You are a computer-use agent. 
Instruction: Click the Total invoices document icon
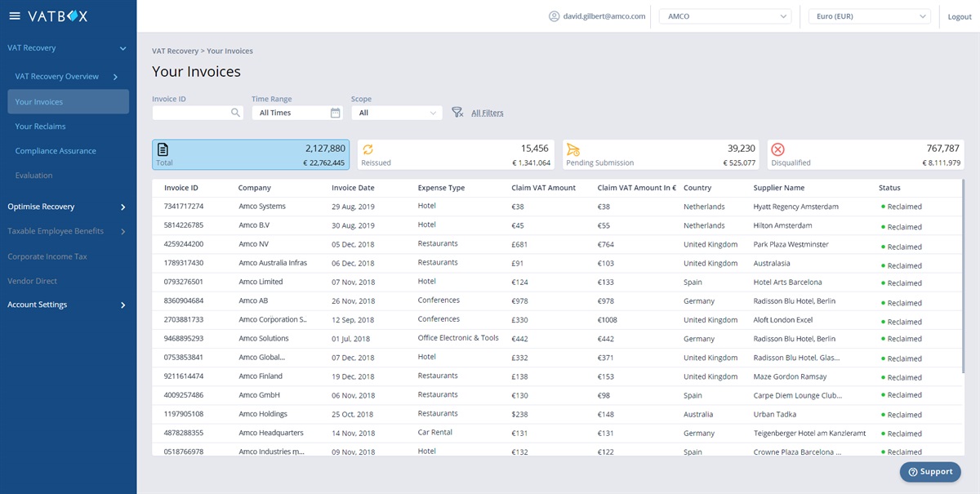click(x=163, y=149)
